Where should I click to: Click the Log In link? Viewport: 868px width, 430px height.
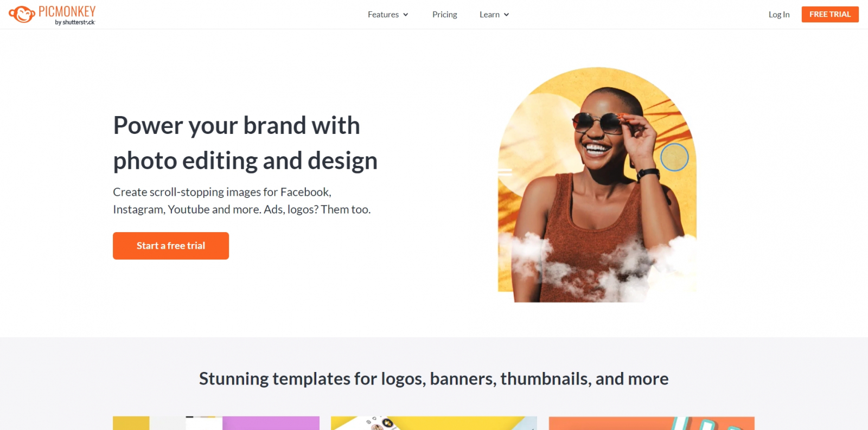click(x=779, y=15)
